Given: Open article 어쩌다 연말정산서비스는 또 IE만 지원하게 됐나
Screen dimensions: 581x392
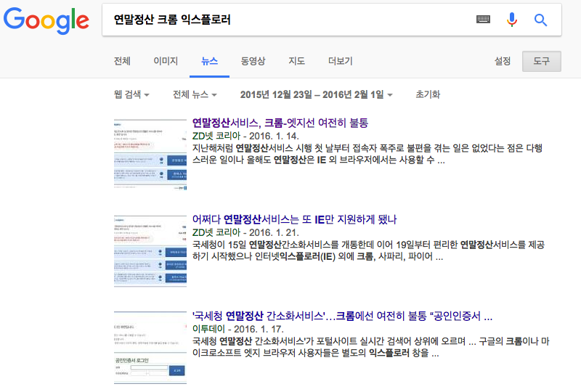Looking at the screenshot, I should point(294,219).
